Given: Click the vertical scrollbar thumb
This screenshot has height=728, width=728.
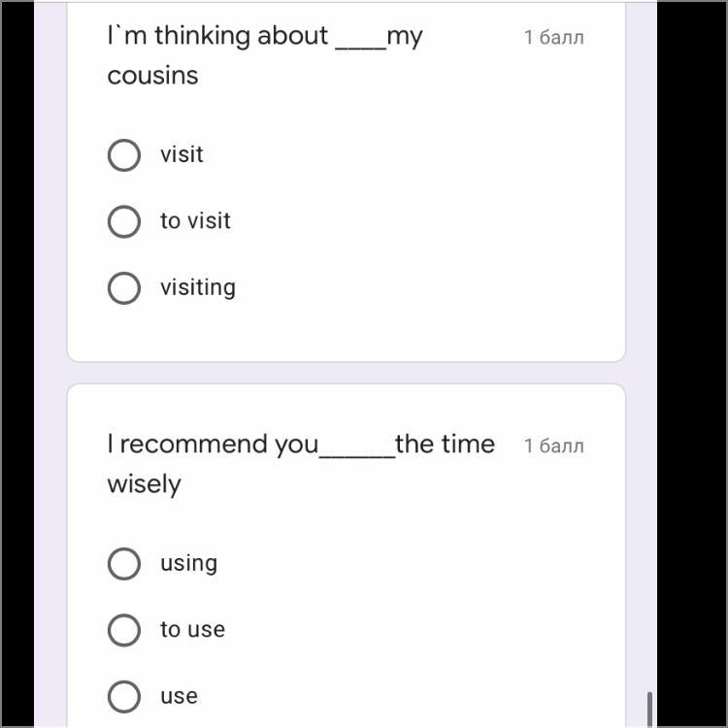Looking at the screenshot, I should coord(648,709).
